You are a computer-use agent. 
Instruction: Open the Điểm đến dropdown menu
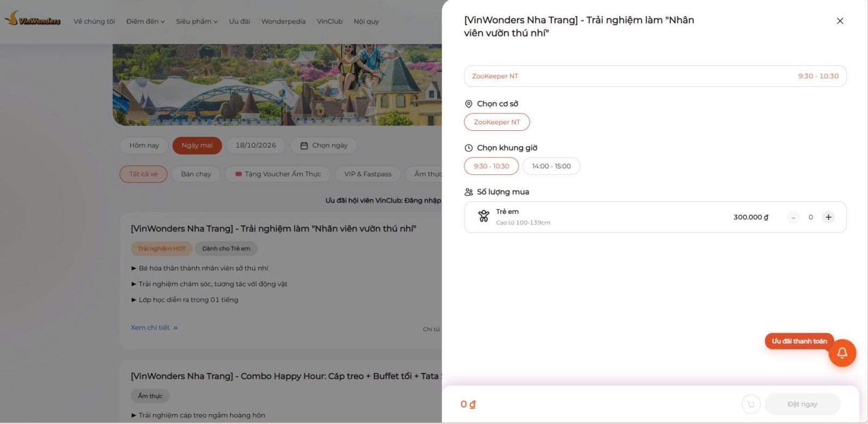(145, 22)
